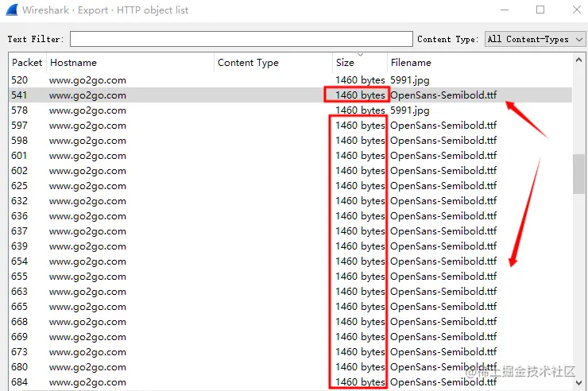
Task: Select packet 654 row
Action: tap(291, 261)
